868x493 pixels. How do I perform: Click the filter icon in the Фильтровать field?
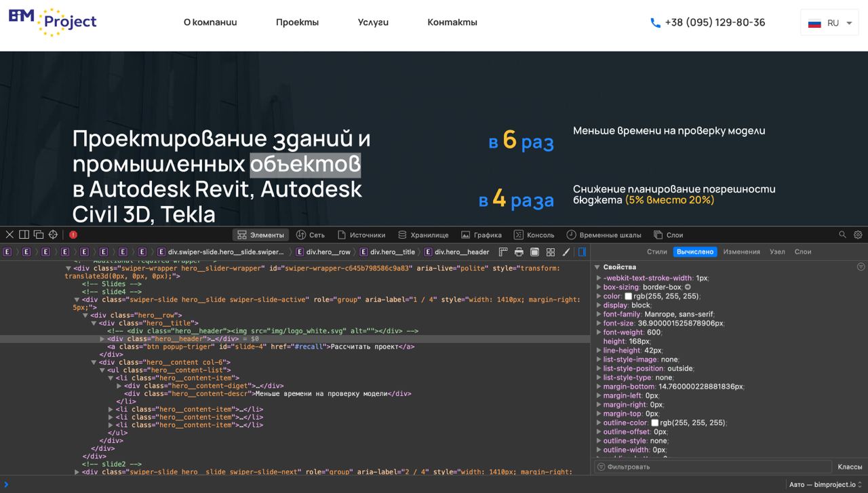point(601,467)
